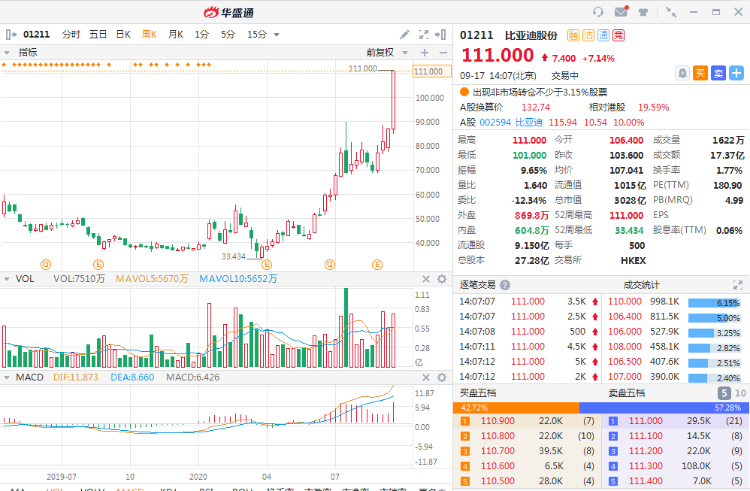This screenshot has width=750, height=491.
Task: Click the 出现非市场转仓 notice text
Action: pos(540,92)
